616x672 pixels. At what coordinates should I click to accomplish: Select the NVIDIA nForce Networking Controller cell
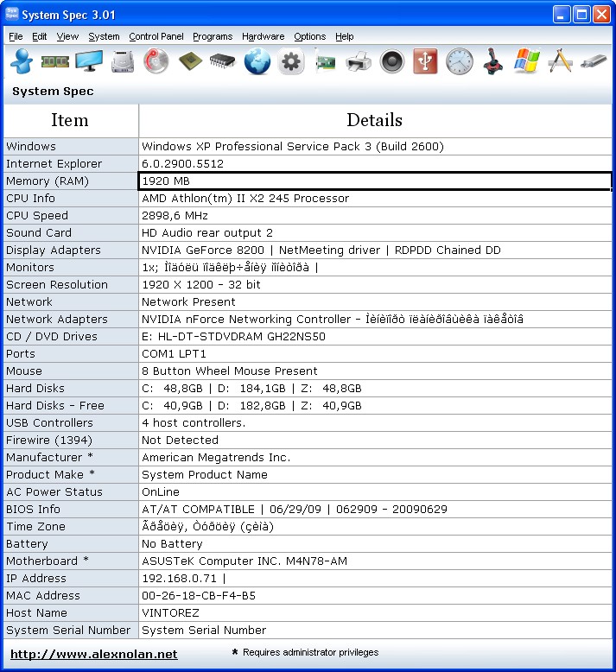375,320
